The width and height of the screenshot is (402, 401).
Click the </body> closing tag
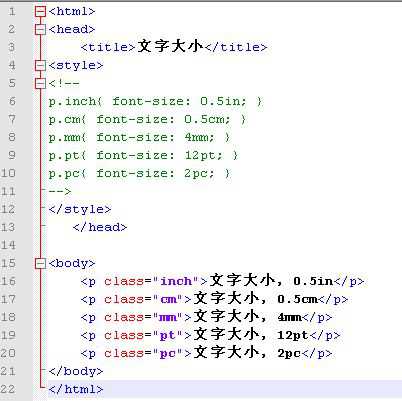click(x=76, y=371)
